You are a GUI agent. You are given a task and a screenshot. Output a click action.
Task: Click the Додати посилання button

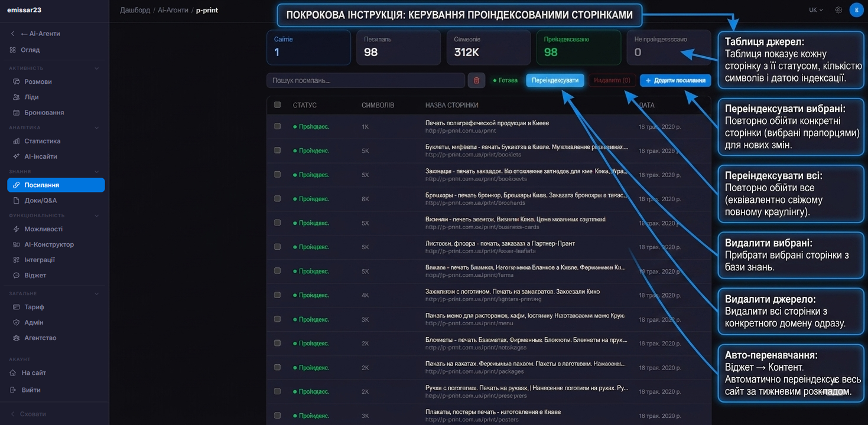(675, 80)
